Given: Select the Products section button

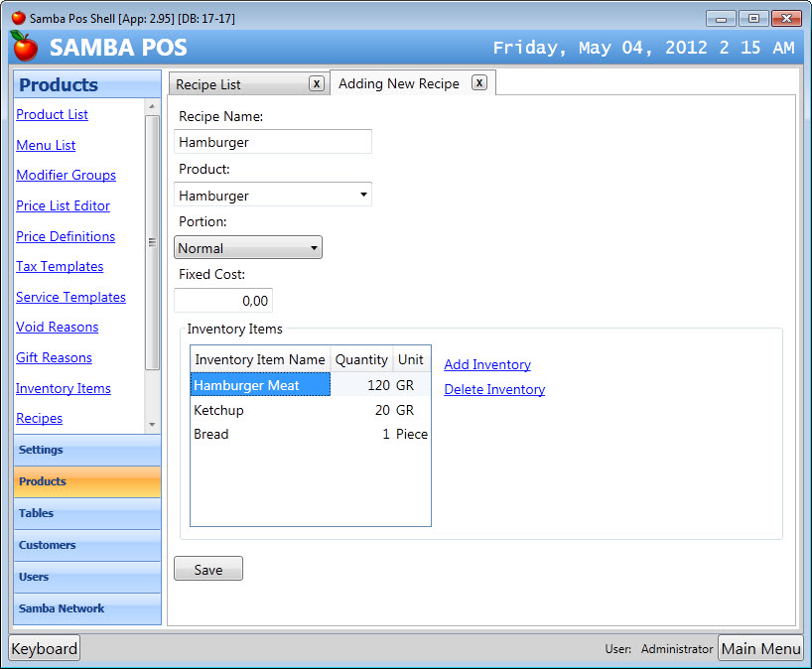Looking at the screenshot, I should [x=87, y=481].
